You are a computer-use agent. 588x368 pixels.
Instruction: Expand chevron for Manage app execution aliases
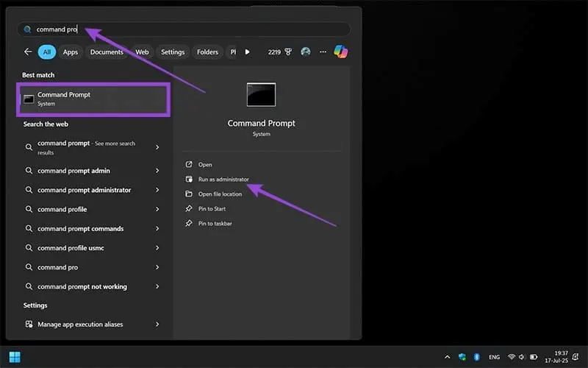click(157, 324)
